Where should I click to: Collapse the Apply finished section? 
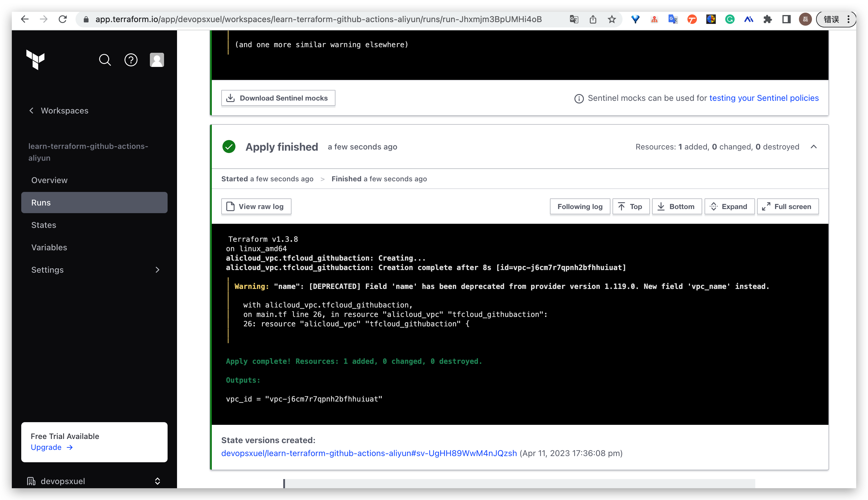point(813,147)
